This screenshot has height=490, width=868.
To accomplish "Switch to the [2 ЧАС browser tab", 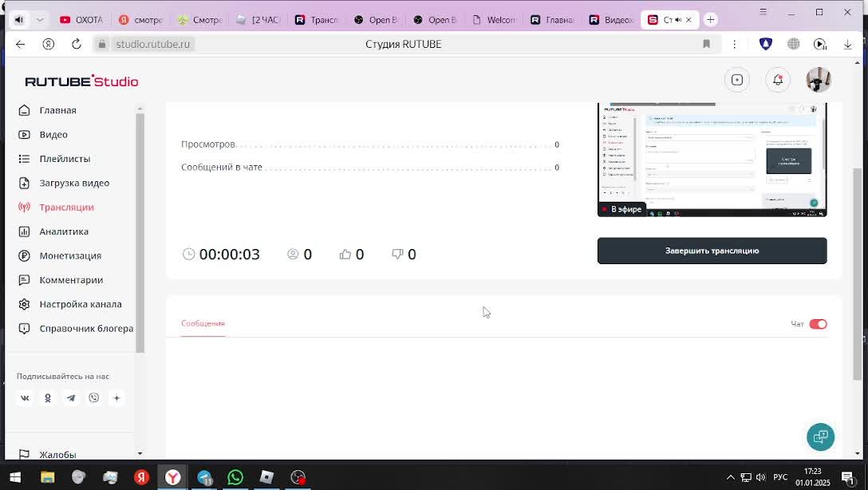I will click(258, 20).
